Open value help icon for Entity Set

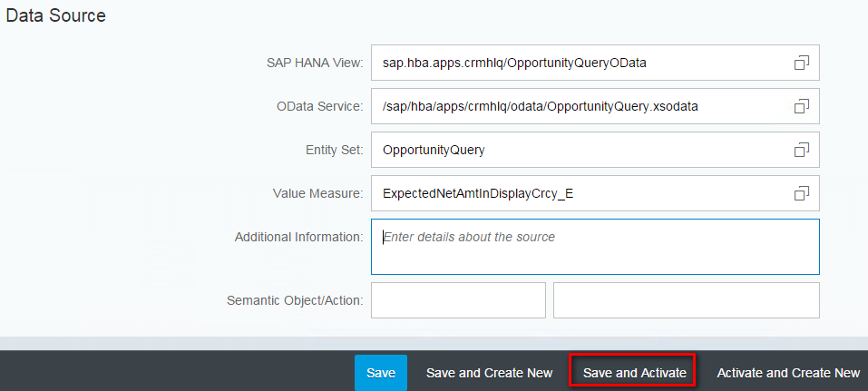coord(802,150)
